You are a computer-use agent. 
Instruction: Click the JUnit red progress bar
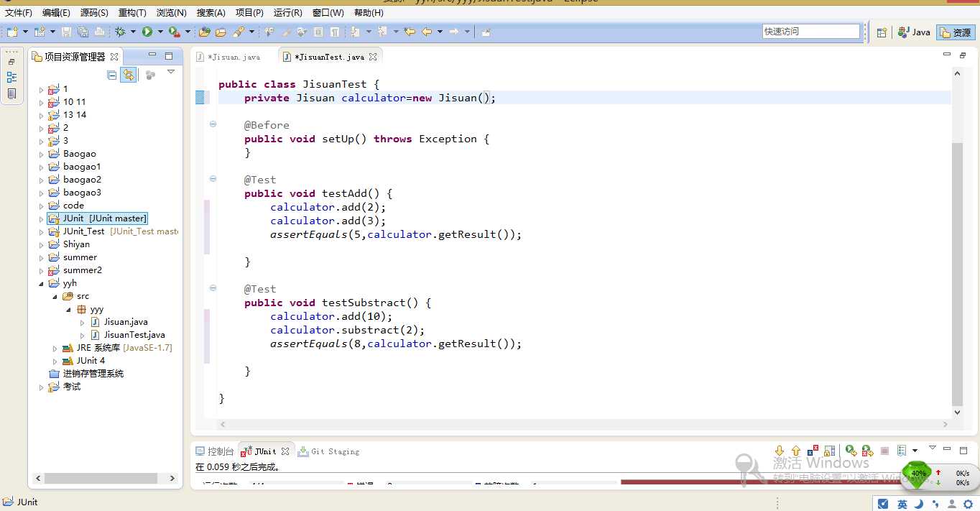pos(762,482)
